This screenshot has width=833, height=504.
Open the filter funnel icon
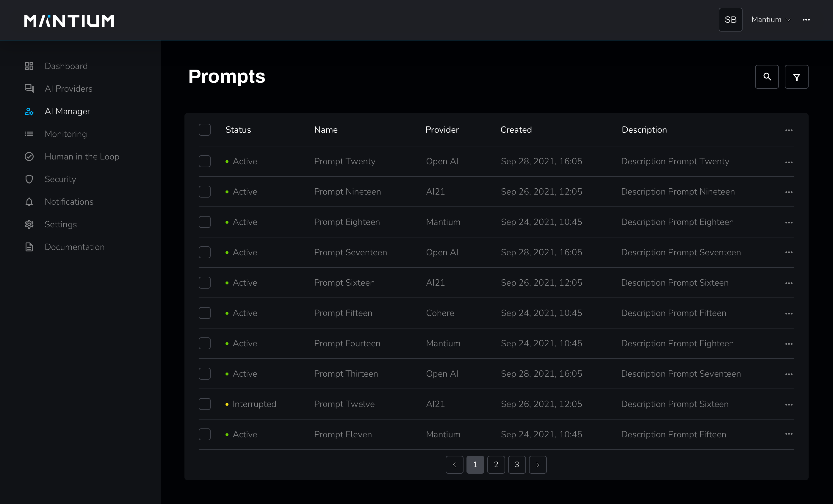coord(796,77)
